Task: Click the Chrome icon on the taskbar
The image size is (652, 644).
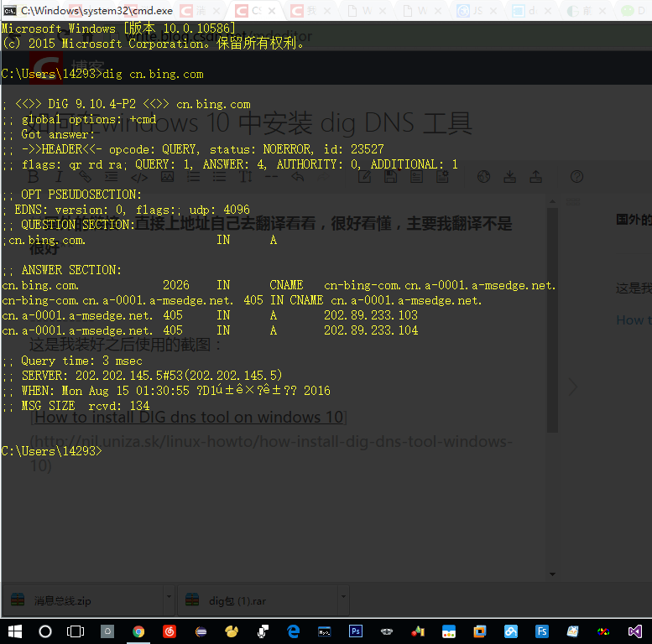Action: (x=138, y=631)
